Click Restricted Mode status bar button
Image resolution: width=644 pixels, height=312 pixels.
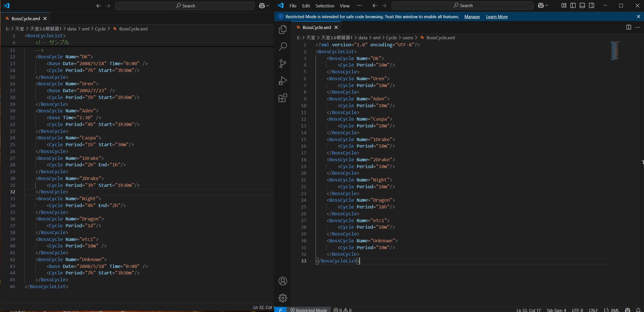[x=309, y=310]
